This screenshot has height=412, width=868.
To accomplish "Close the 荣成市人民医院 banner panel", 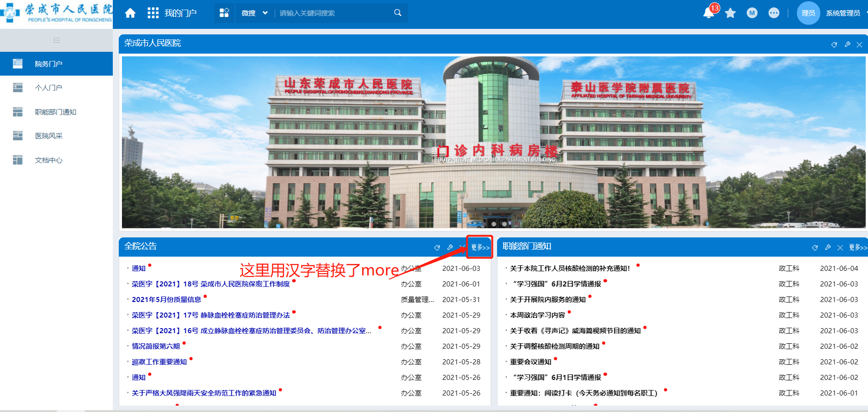I will tap(859, 44).
